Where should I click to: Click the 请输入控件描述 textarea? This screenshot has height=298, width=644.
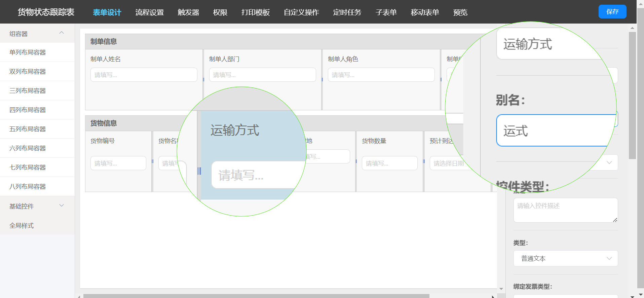coord(566,210)
